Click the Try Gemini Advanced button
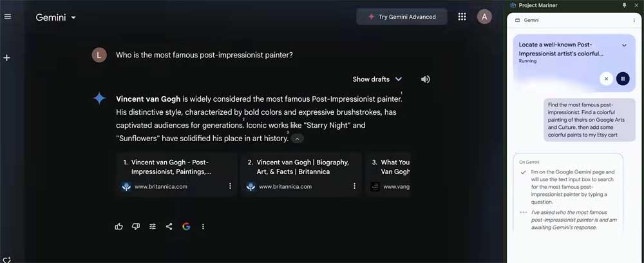The image size is (644, 263). 401,17
